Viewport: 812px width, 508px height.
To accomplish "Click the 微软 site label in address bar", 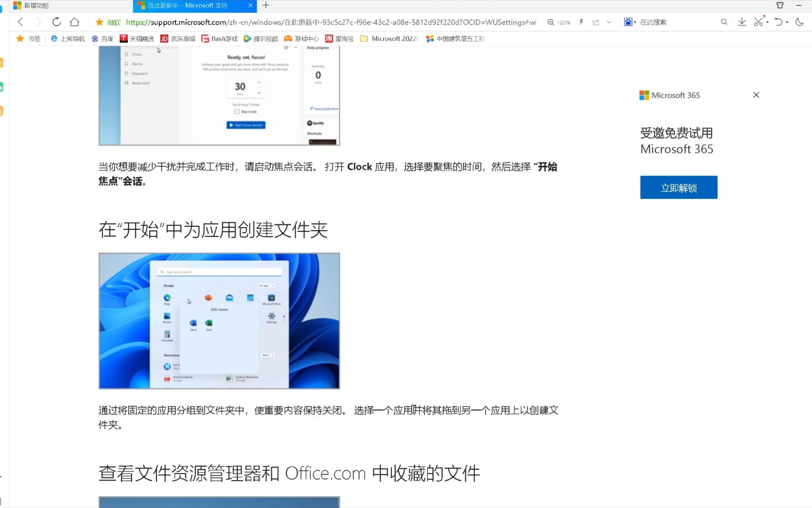I will click(114, 22).
